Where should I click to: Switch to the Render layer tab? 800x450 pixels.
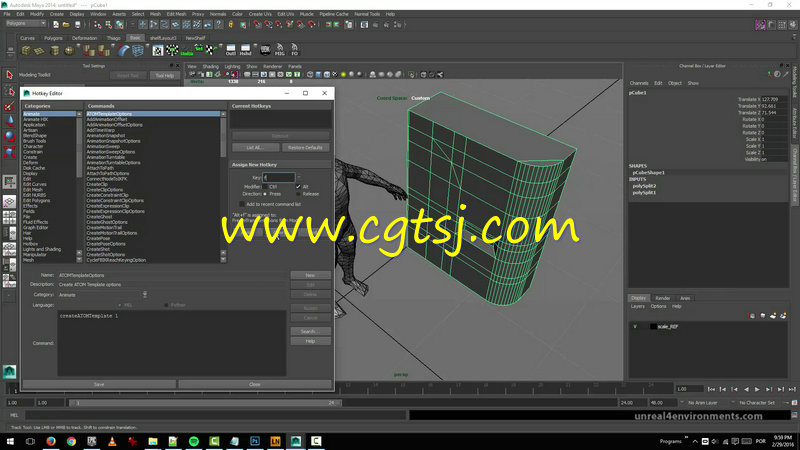(662, 298)
